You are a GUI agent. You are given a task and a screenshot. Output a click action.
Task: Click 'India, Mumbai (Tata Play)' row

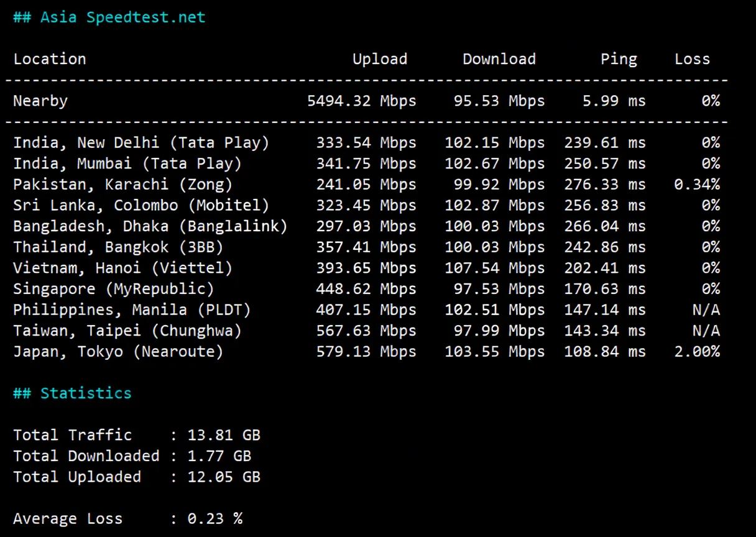point(367,163)
